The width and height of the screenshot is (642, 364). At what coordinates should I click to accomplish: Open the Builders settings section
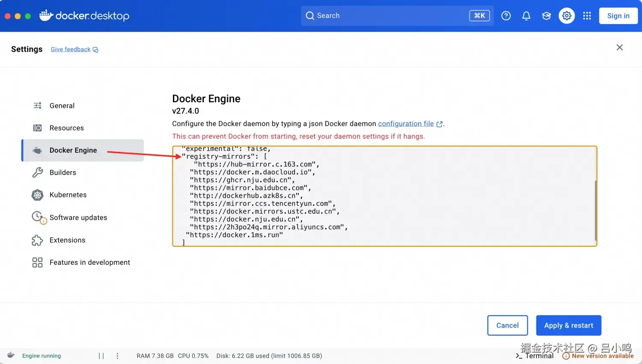(x=62, y=172)
